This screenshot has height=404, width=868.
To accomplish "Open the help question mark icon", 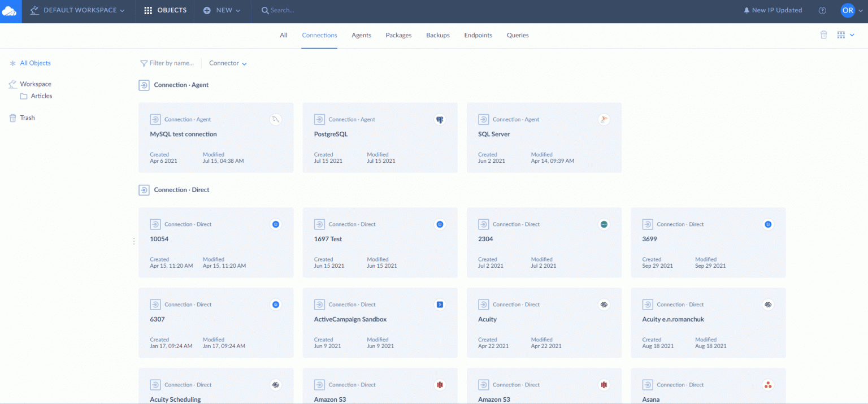I will 822,11.
